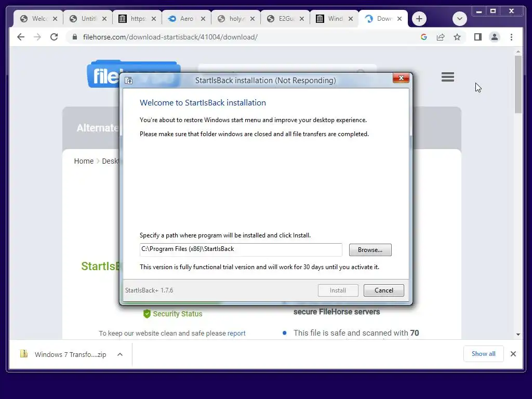The height and width of the screenshot is (399, 532).
Task: Go back using the browser back arrow
Action: point(21,37)
